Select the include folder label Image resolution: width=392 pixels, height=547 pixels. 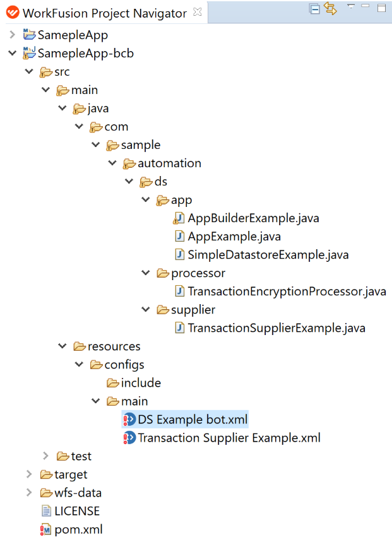coord(141,383)
